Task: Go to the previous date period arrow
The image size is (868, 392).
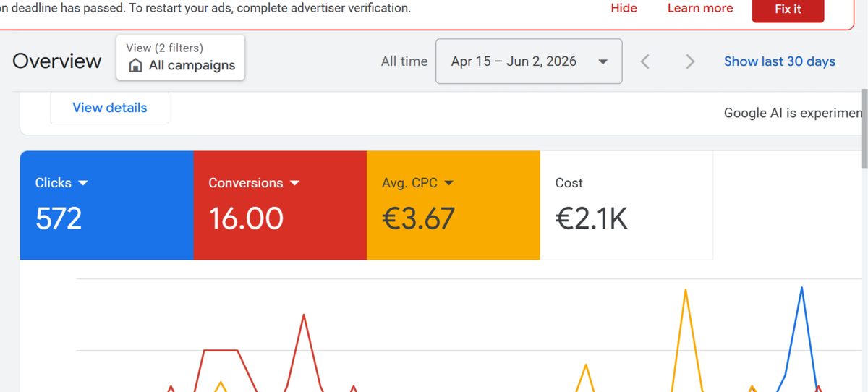Action: pyautogui.click(x=645, y=61)
